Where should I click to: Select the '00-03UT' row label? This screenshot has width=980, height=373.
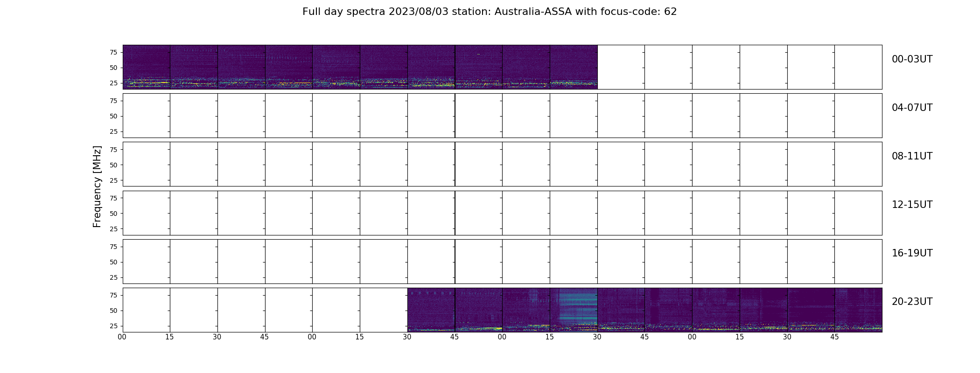912,59
